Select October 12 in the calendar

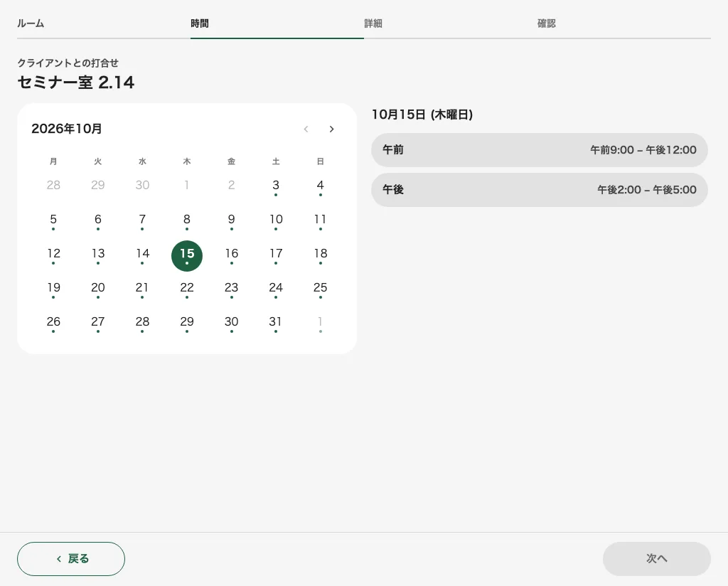(53, 256)
